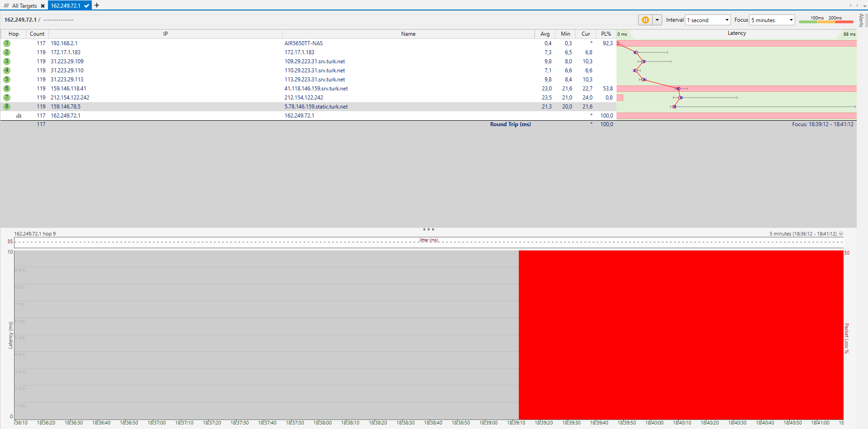Click the hop 8 green circle icon
The height and width of the screenshot is (429, 868).
point(7,107)
